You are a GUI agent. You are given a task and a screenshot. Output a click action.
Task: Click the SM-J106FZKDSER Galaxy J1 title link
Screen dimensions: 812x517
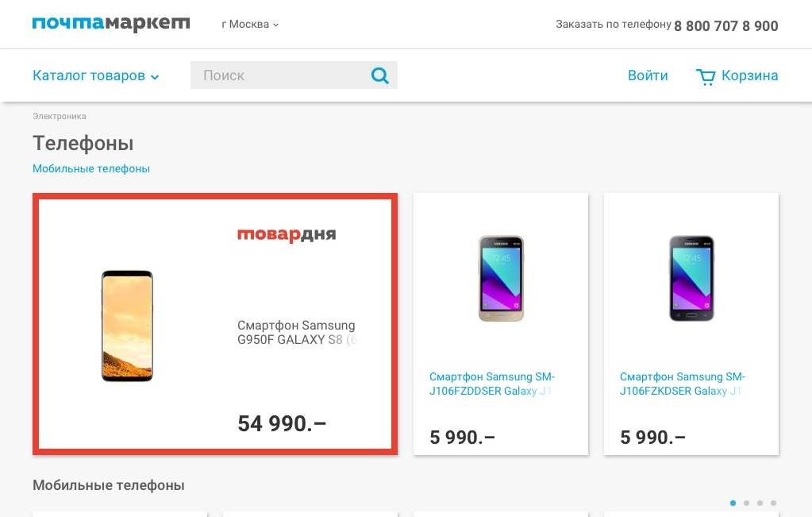pyautogui.click(x=683, y=384)
